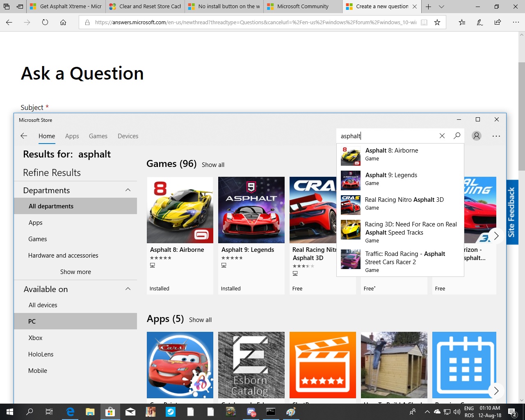525x420 pixels.
Task: Go to Edge home page
Action: [x=63, y=23]
